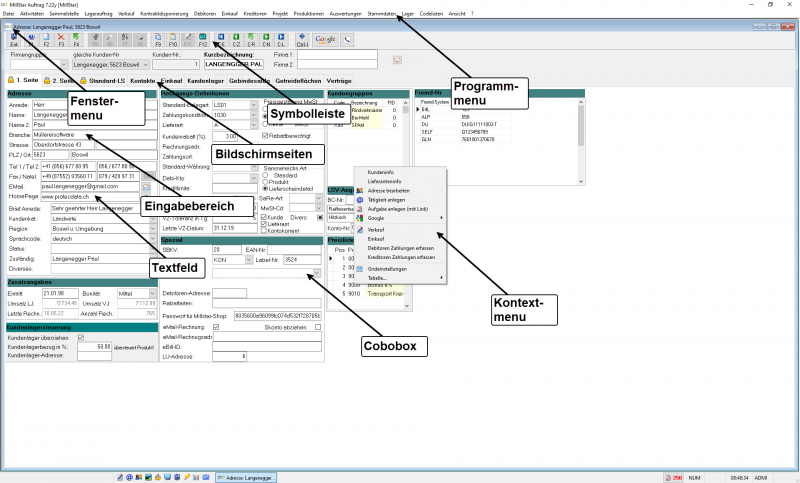
Task: Switch to the Verträge tab
Action: point(339,81)
